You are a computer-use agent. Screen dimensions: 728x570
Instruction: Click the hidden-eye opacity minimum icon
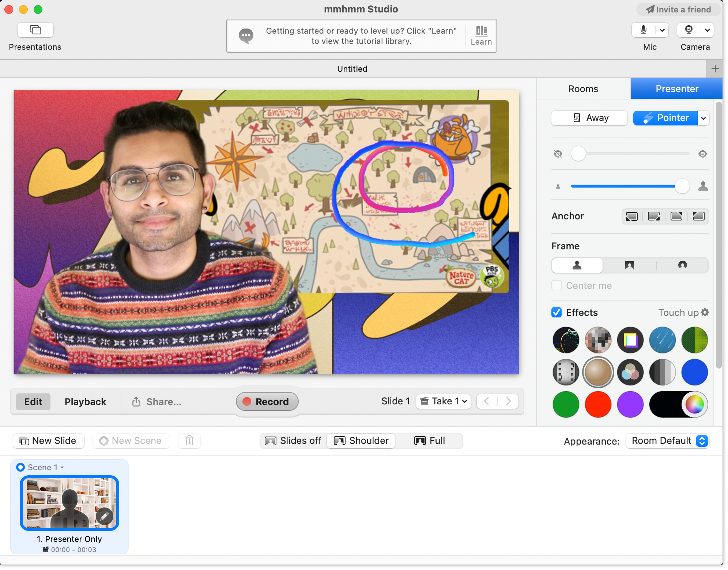point(558,154)
